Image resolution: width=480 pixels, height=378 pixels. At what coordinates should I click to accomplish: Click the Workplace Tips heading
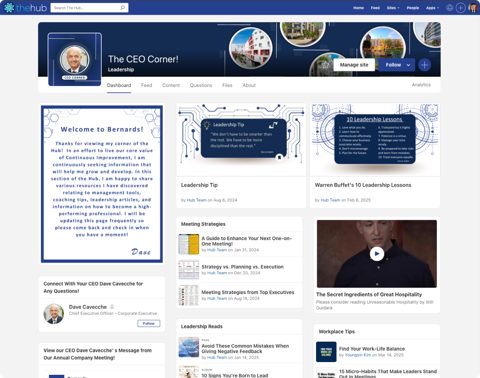pyautogui.click(x=337, y=332)
